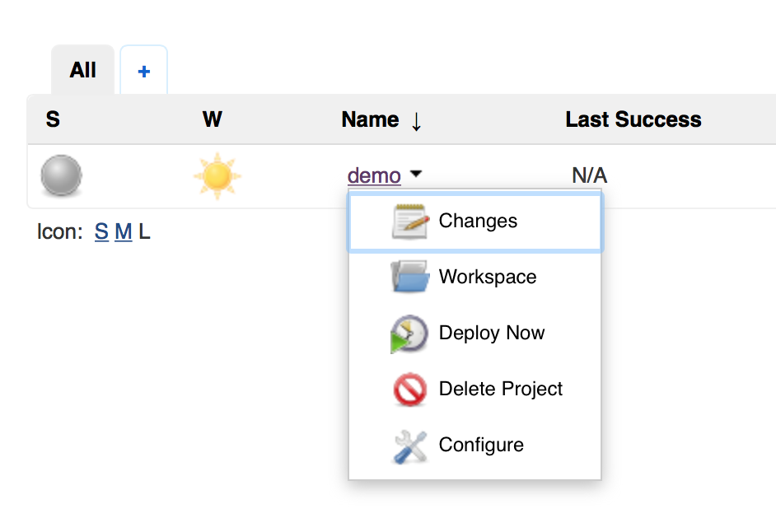Screen dimensions: 776x532
Task: Click the red Delete Project icon
Action: point(409,390)
